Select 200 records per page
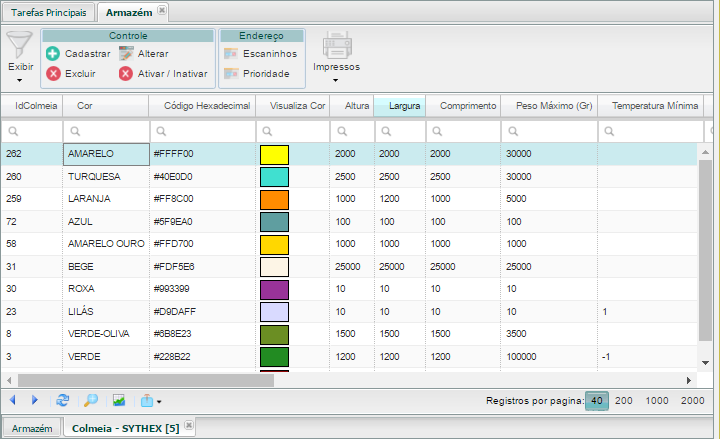The width and height of the screenshot is (720, 439). click(623, 400)
